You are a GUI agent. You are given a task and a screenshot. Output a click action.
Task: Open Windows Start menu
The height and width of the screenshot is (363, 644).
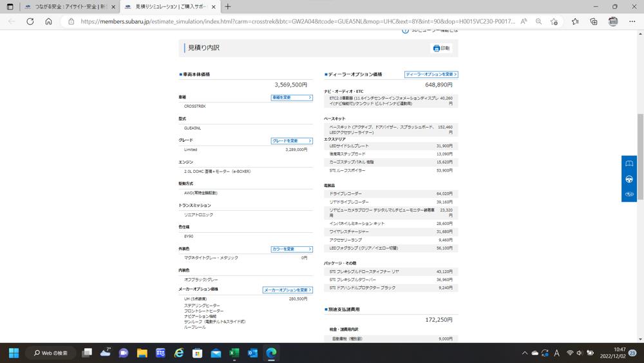(14, 353)
